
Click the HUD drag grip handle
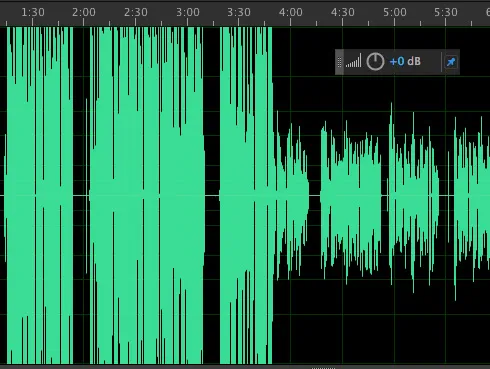[x=339, y=62]
